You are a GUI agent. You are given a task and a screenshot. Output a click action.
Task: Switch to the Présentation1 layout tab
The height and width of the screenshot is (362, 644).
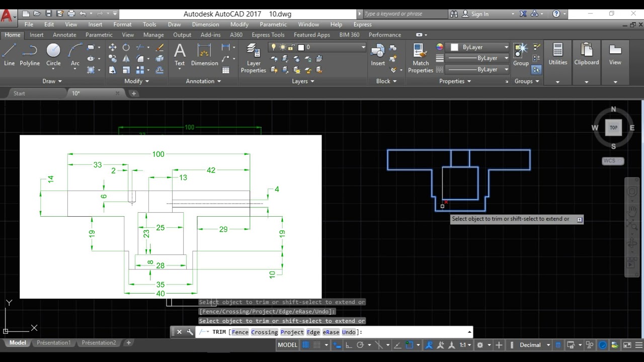(x=53, y=342)
